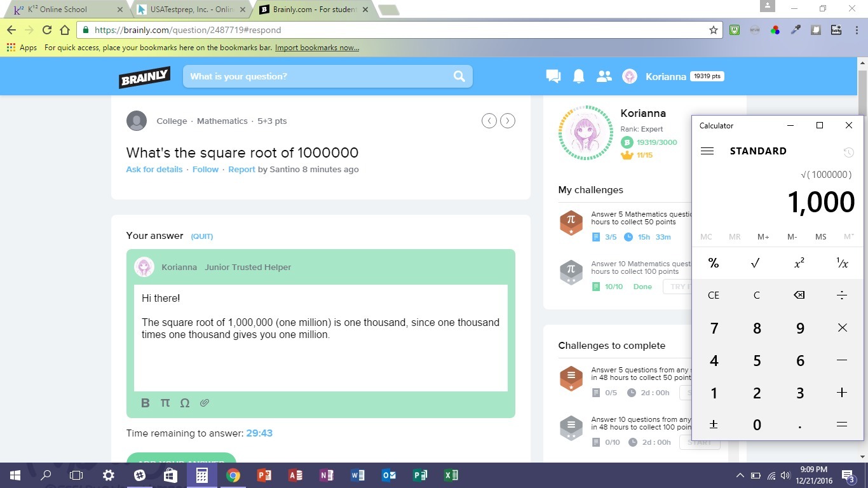The height and width of the screenshot is (488, 868).
Task: Click the Import bookmarks now link
Action: pos(317,48)
